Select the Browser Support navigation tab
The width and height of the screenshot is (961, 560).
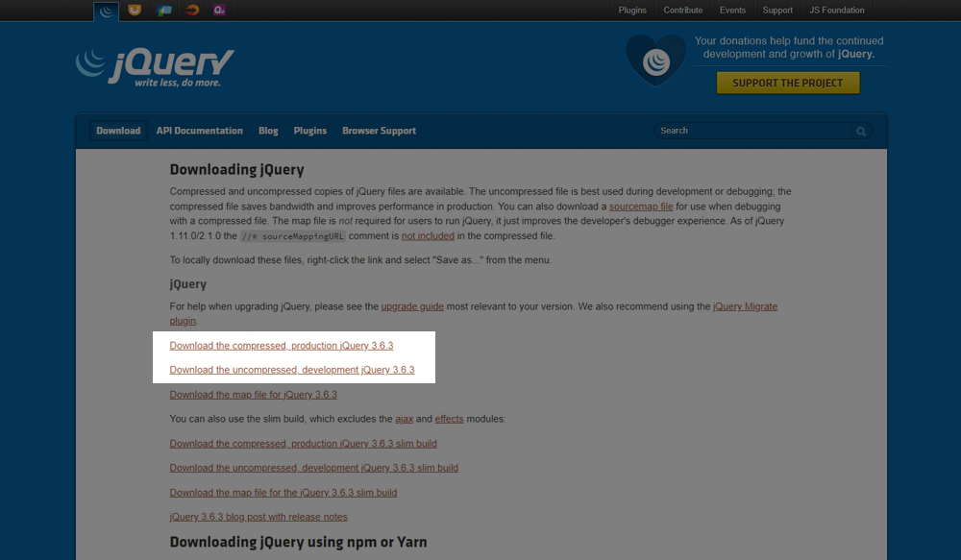[379, 131]
